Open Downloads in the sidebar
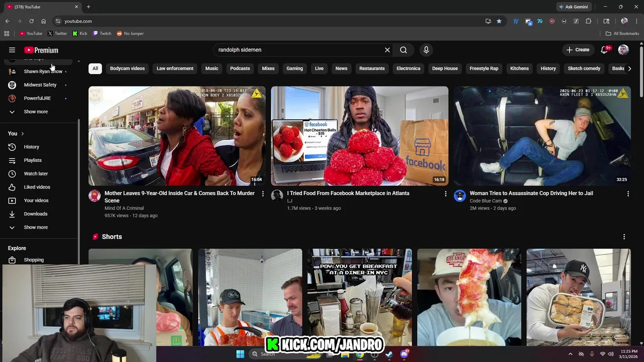Screen dimensions: 644x362 click(40, 214)
